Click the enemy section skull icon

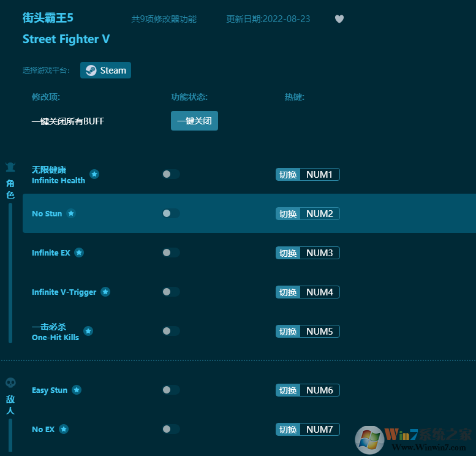click(x=10, y=382)
